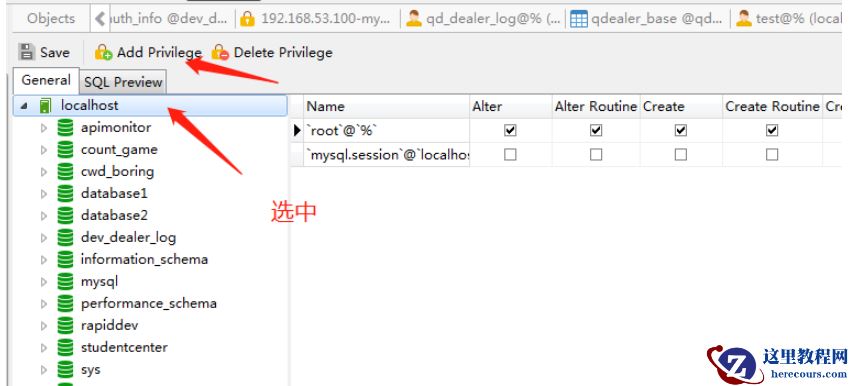Click the Alter Routine column header

click(x=596, y=107)
